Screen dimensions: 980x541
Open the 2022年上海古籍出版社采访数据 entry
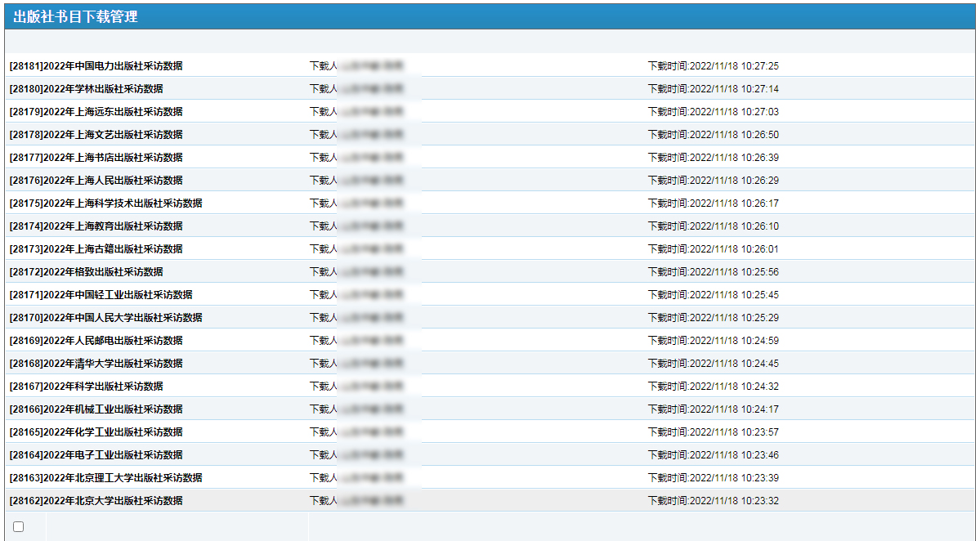[x=96, y=249]
